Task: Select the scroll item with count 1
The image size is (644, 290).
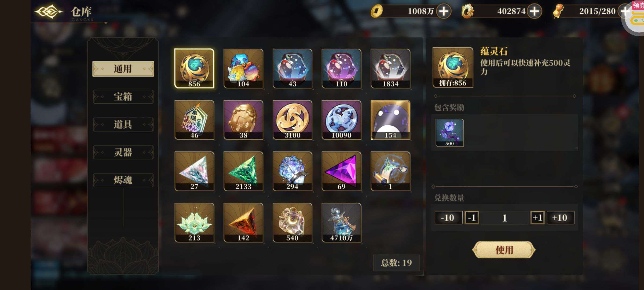Action: click(x=390, y=171)
